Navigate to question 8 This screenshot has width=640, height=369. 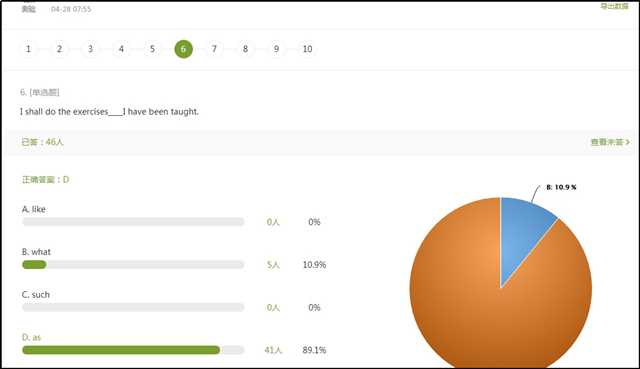pyautogui.click(x=246, y=49)
